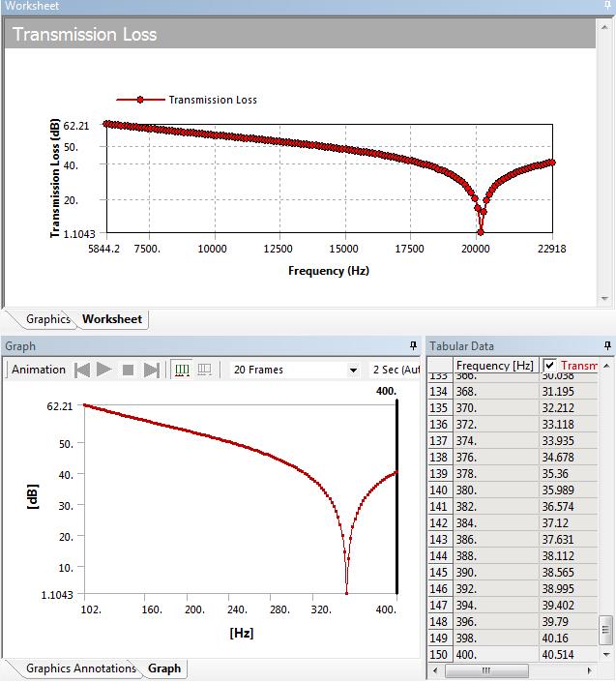Select row 142 header
The width and height of the screenshot is (616, 683).
point(440,523)
